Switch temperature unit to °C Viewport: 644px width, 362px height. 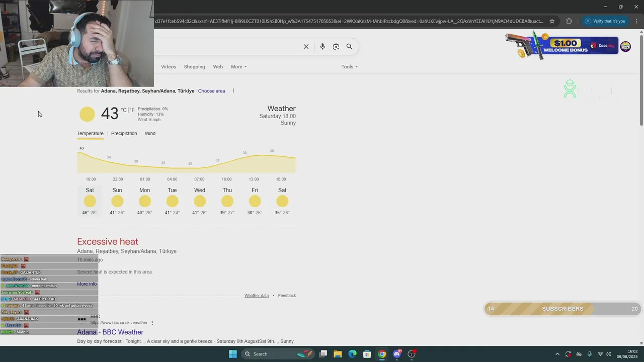click(x=124, y=110)
